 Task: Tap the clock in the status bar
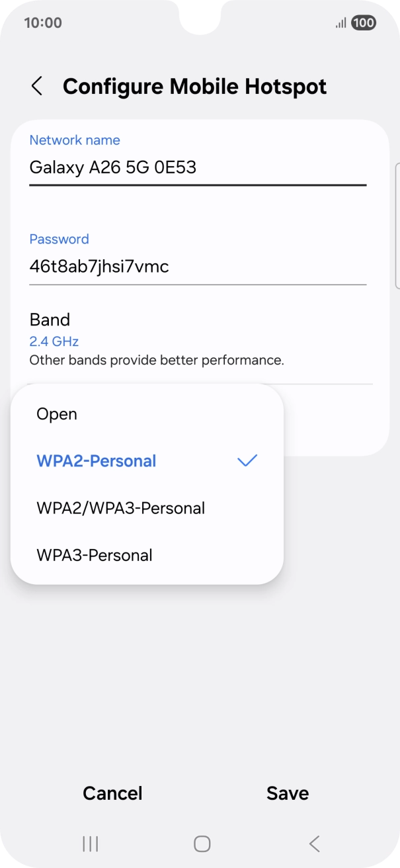(x=41, y=22)
